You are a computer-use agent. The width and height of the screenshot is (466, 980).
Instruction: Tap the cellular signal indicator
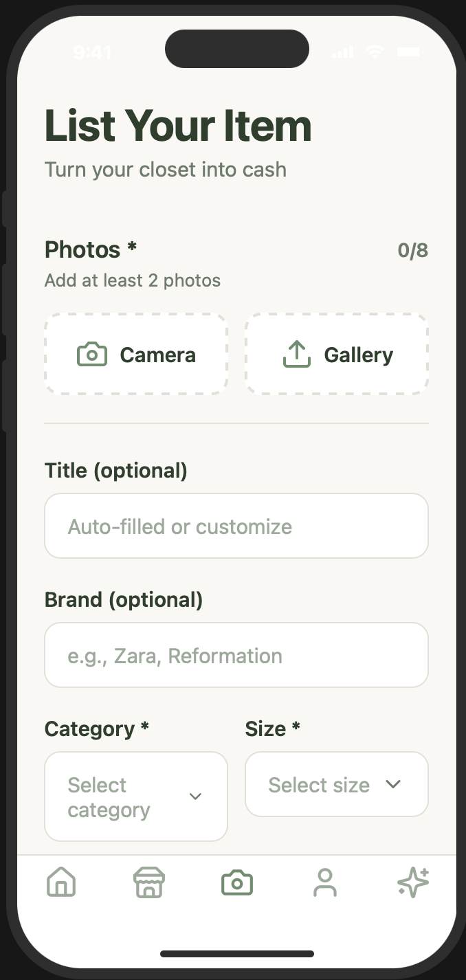point(341,52)
